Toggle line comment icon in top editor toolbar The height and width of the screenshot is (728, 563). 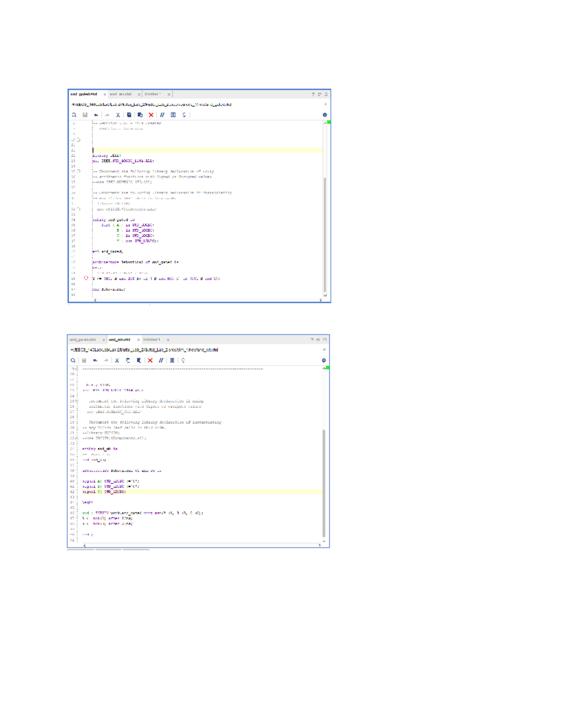(162, 115)
